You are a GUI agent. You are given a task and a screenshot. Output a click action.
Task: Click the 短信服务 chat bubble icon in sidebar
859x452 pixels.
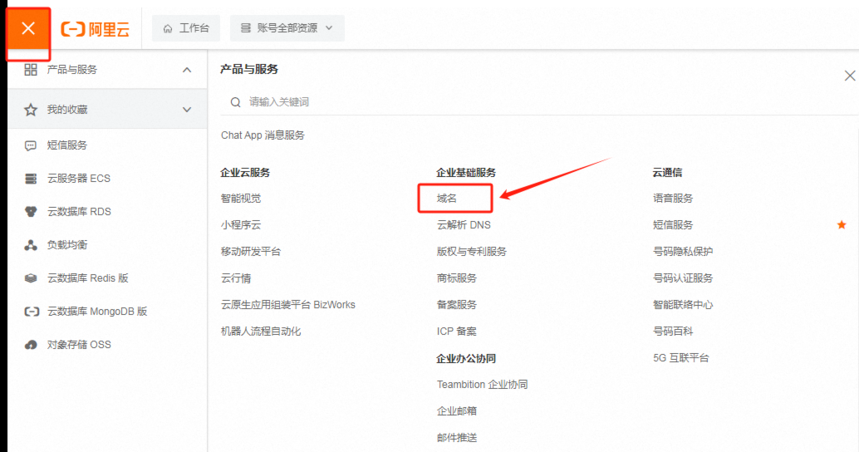[31, 145]
